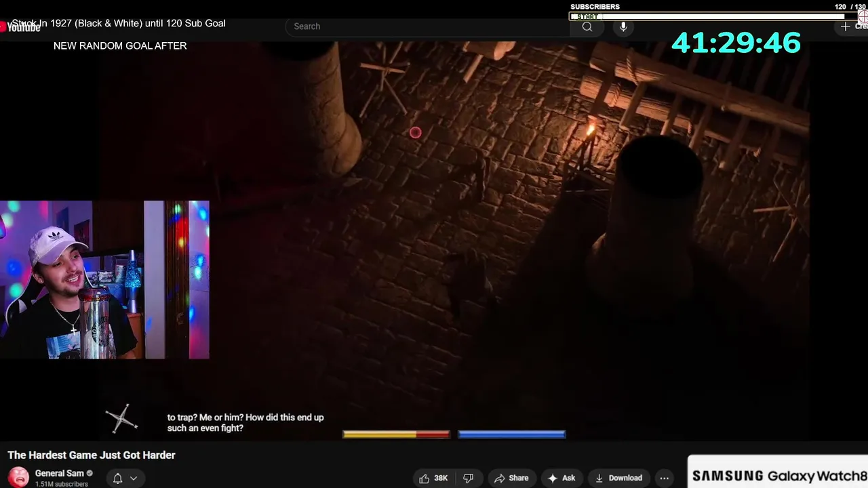Open more actions three-dot menu
868x488 pixels.
(665, 478)
